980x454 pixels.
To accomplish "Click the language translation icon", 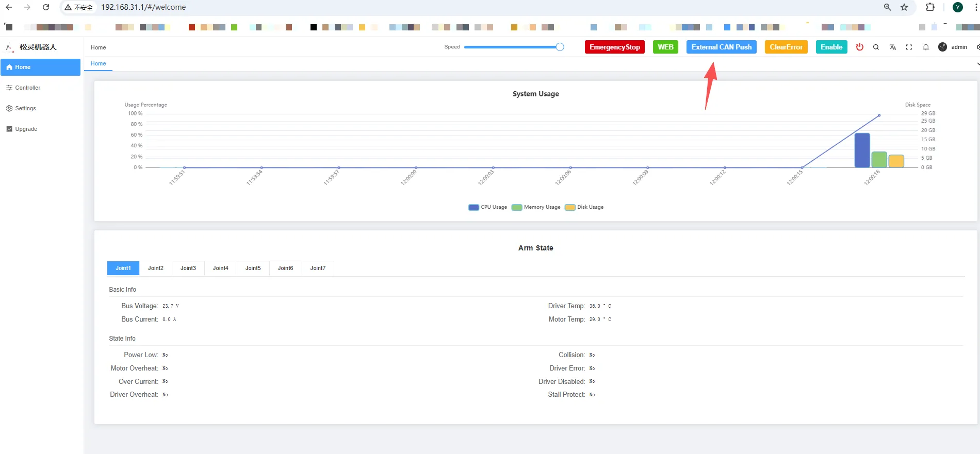I will pyautogui.click(x=892, y=47).
